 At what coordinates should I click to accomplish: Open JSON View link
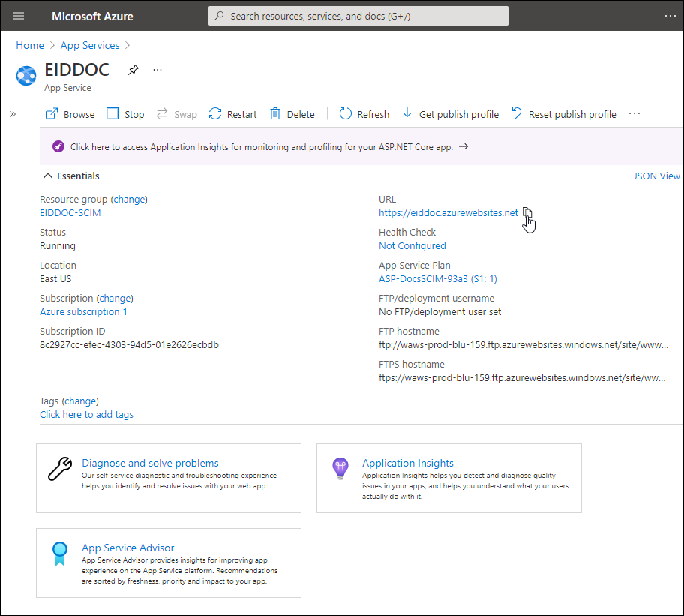656,176
